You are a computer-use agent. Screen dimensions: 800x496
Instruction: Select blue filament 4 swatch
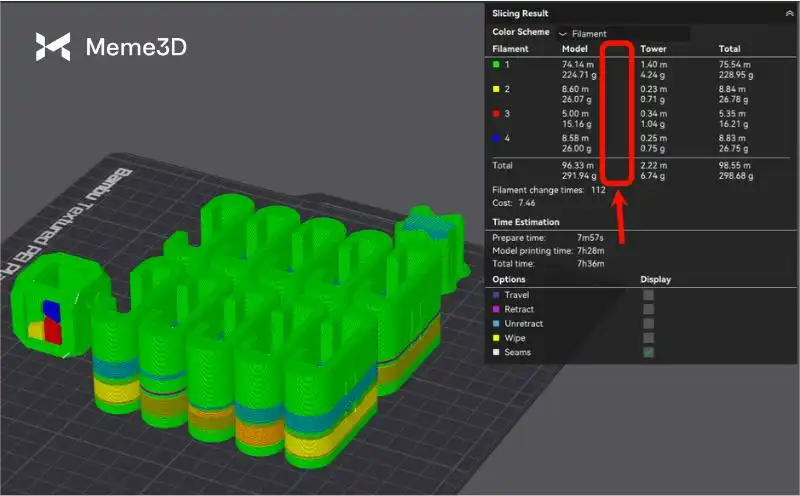coord(496,138)
